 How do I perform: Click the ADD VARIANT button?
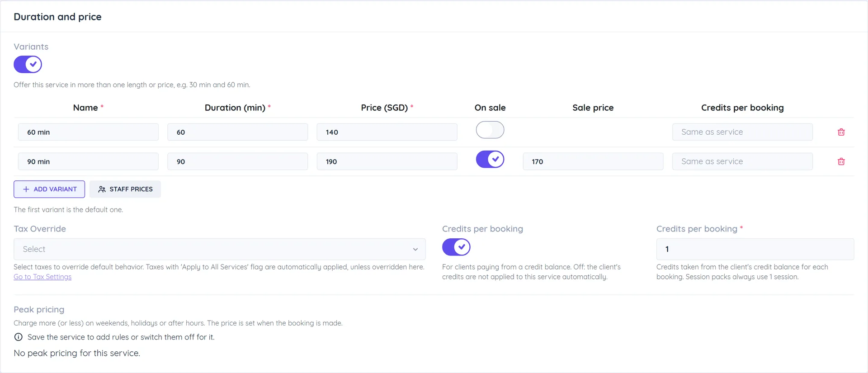49,189
